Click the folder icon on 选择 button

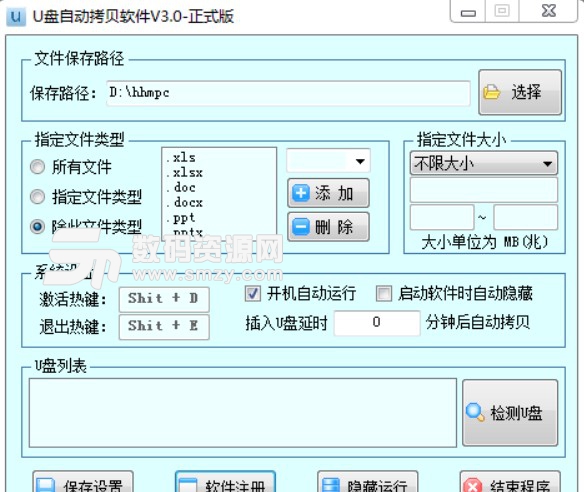coord(491,92)
